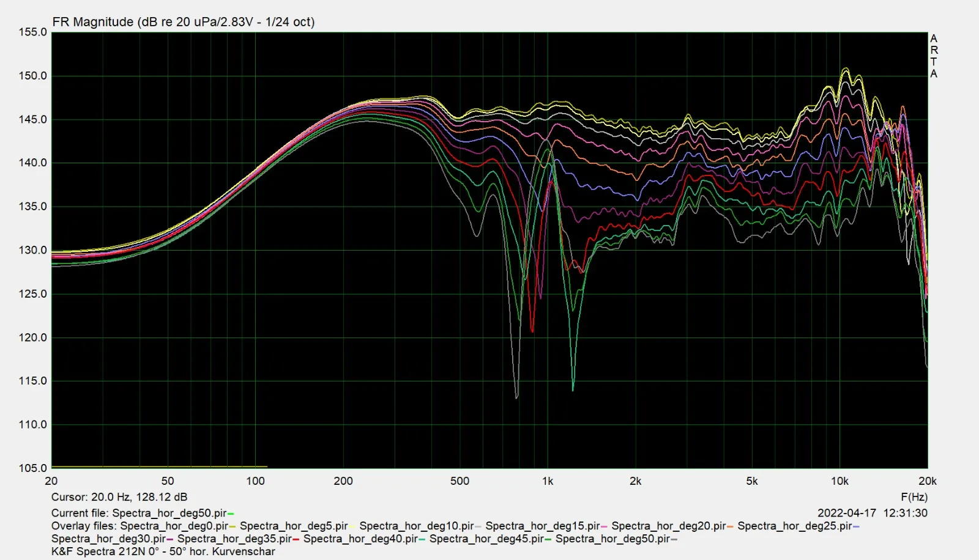Select the Spectra_hor_deg25.pir overlay entry
The width and height of the screenshot is (979, 560).
tap(795, 526)
